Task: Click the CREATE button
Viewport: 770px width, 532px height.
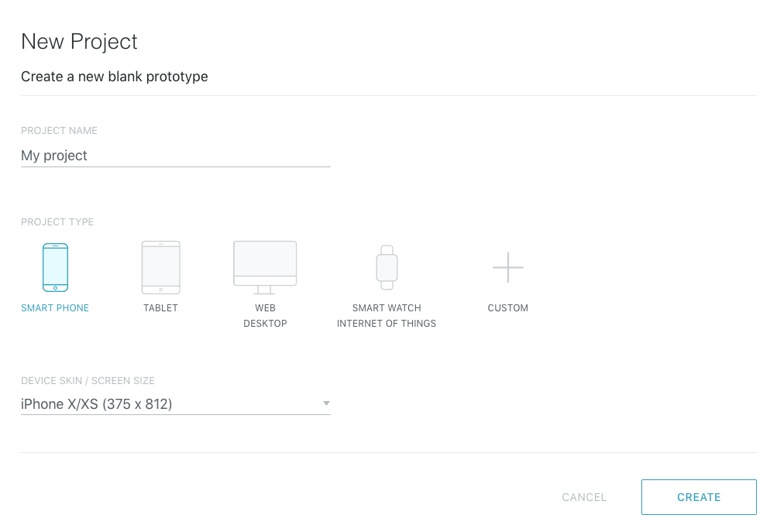Action: (x=699, y=497)
